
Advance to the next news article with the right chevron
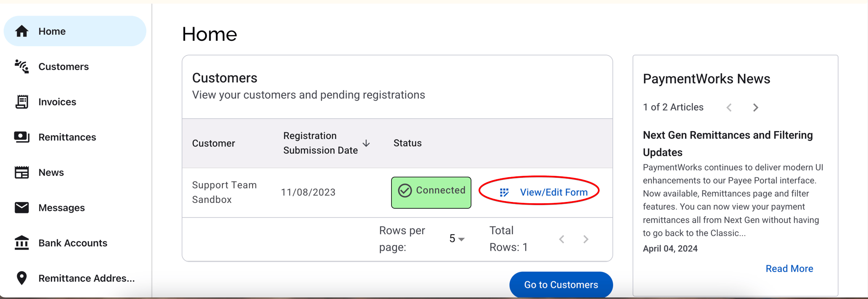tap(756, 107)
